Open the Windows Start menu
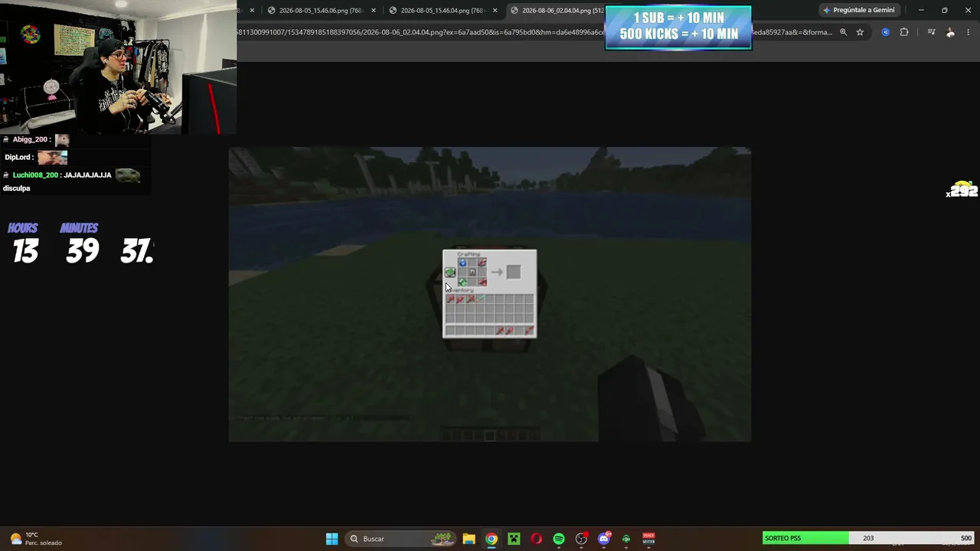This screenshot has width=980, height=551. pos(332,539)
